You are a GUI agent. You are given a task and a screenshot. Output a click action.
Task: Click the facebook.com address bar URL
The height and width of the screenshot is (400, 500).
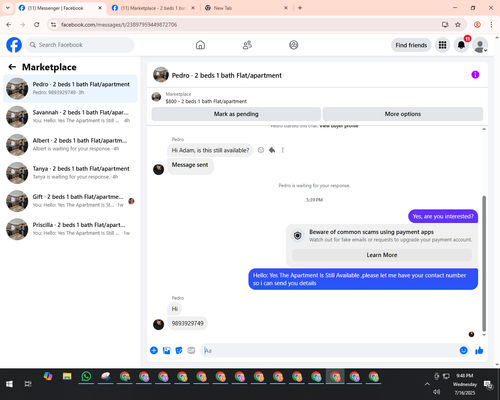[x=119, y=25]
